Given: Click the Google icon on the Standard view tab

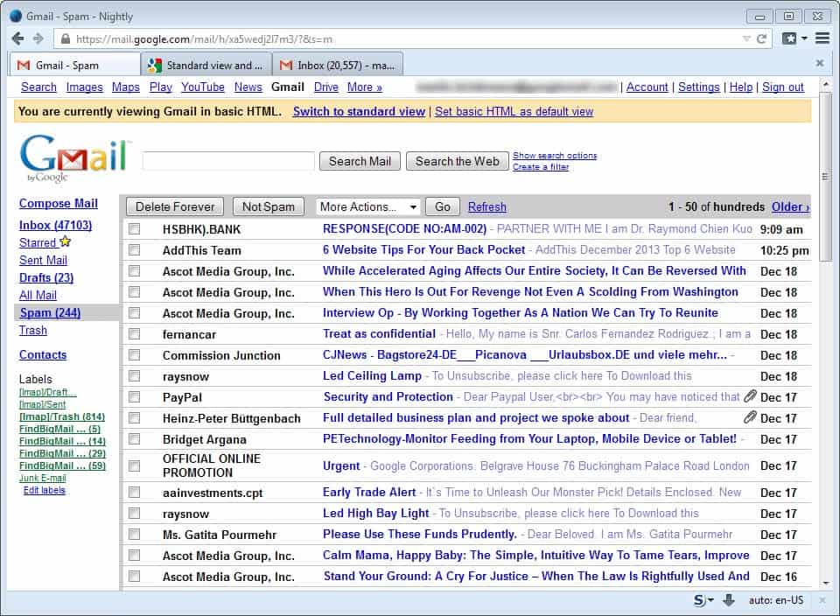Looking at the screenshot, I should pos(155,66).
